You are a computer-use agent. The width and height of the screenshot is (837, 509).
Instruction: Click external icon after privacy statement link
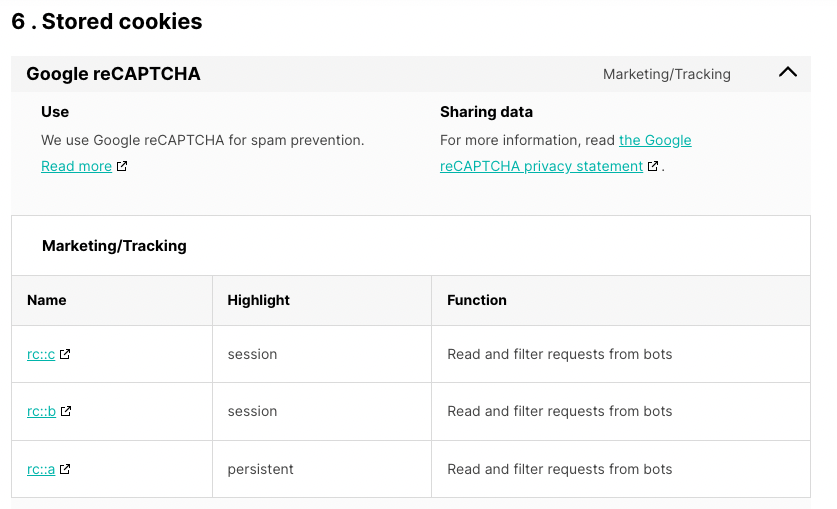tap(652, 166)
